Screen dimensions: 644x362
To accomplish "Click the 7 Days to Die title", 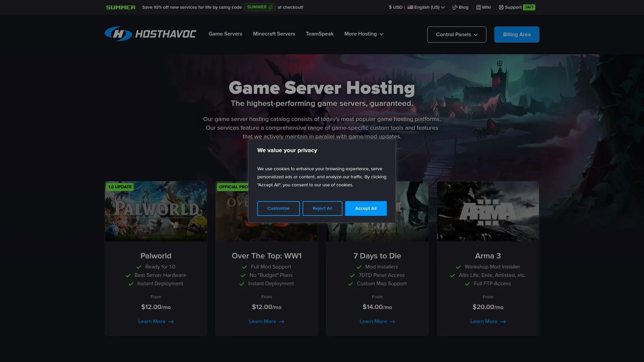I will pyautogui.click(x=377, y=256).
